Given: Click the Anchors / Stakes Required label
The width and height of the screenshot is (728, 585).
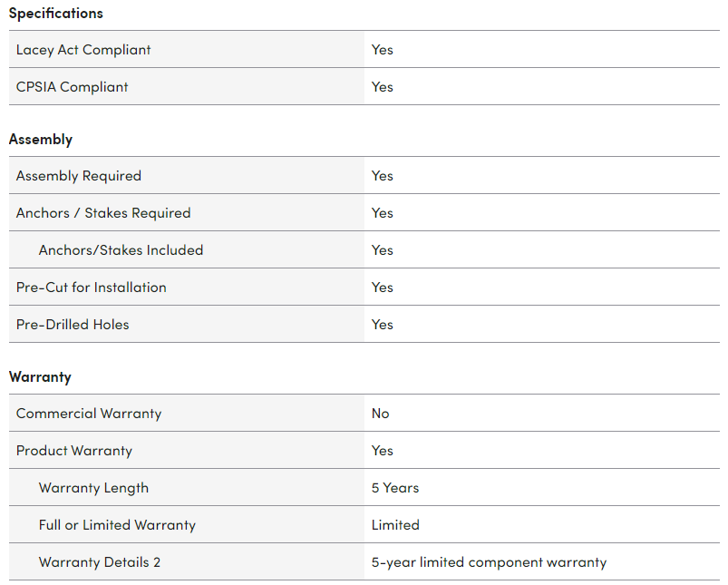Looking at the screenshot, I should (x=103, y=213).
